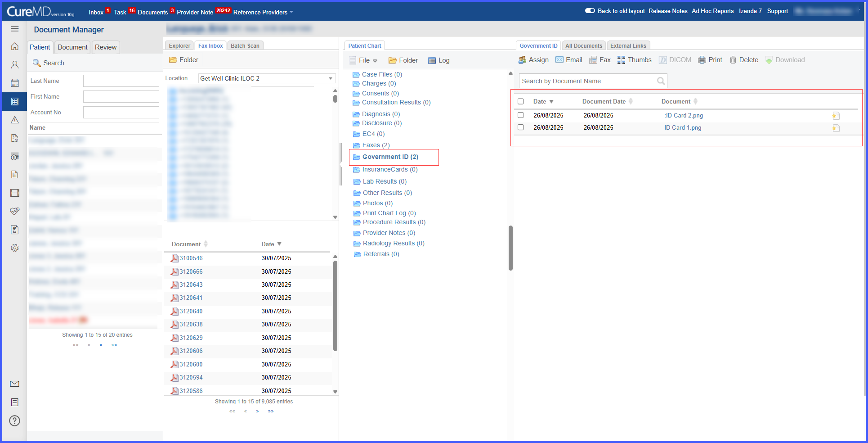Image resolution: width=868 pixels, height=443 pixels.
Task: Toggle the Back to old layout switch
Action: tap(590, 11)
